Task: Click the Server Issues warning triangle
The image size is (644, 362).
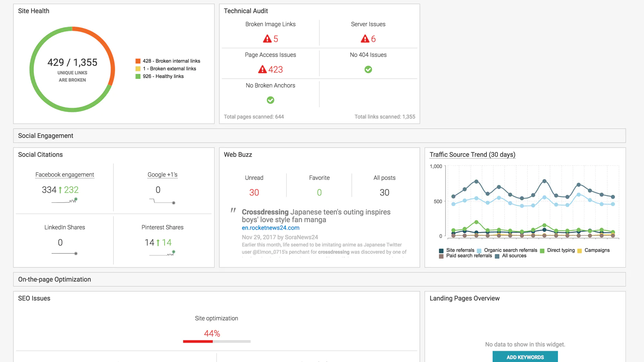Action: (x=365, y=39)
